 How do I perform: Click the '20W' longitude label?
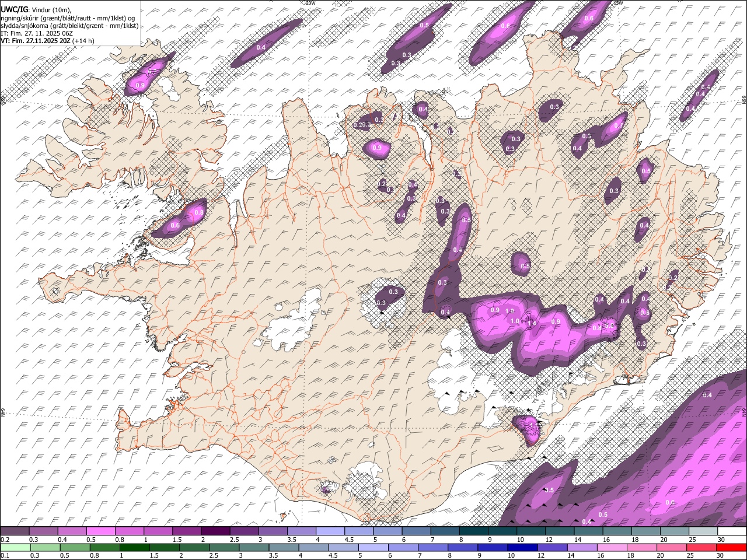(x=310, y=3)
